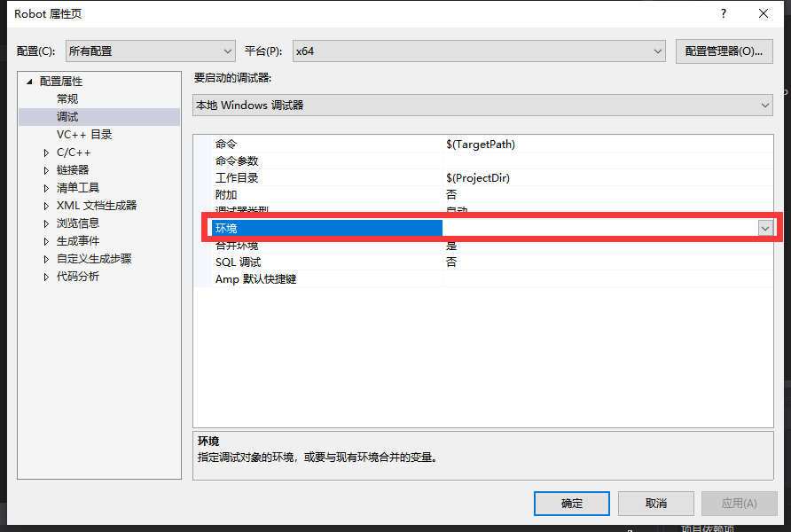This screenshot has width=791, height=532.
Task: Close the Robot 属性页 dialog
Action: click(x=764, y=13)
